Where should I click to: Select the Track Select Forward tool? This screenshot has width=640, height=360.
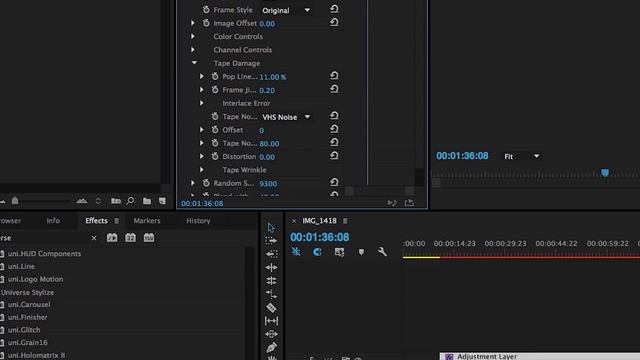[271, 241]
